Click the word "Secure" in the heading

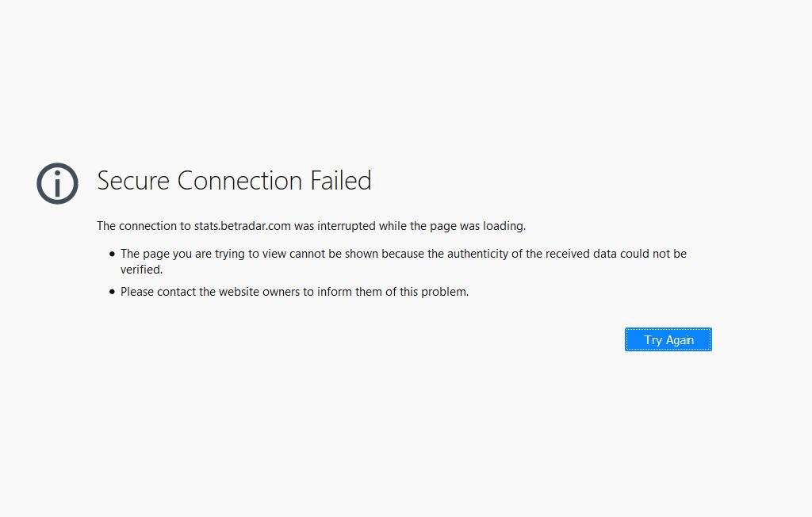(x=133, y=181)
